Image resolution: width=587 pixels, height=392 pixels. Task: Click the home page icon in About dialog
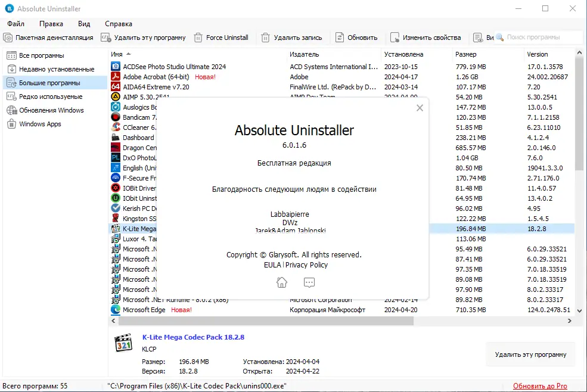tap(282, 282)
